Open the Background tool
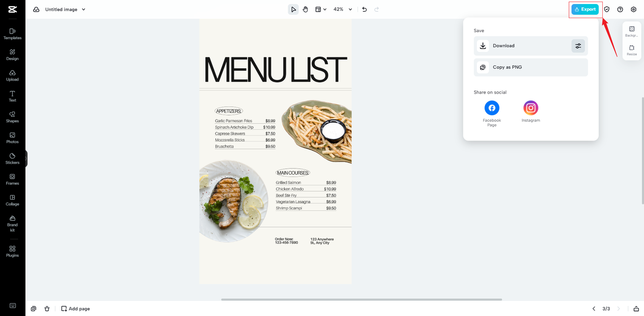Image resolution: width=644 pixels, height=316 pixels. click(x=631, y=32)
